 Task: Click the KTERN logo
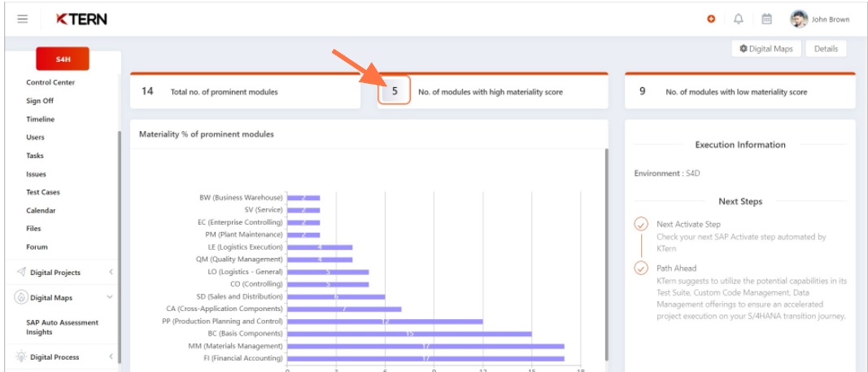coord(81,19)
